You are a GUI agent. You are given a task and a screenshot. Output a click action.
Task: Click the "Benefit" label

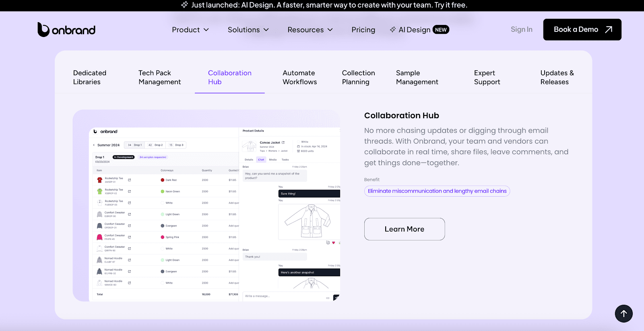coord(372,180)
